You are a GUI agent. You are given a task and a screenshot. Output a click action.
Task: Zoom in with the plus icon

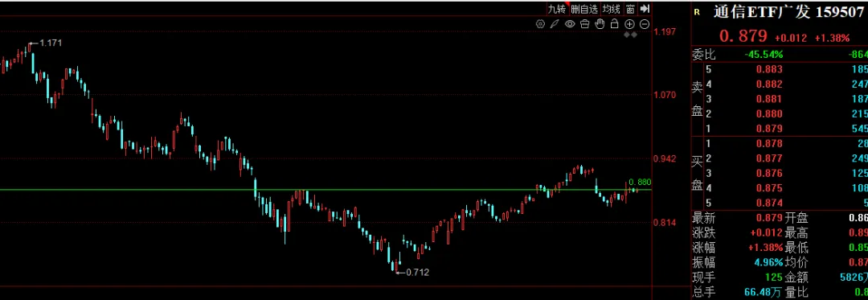point(629,24)
